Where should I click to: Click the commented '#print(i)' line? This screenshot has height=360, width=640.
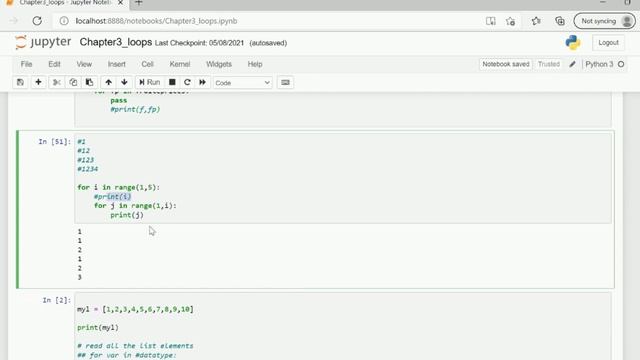[113, 197]
